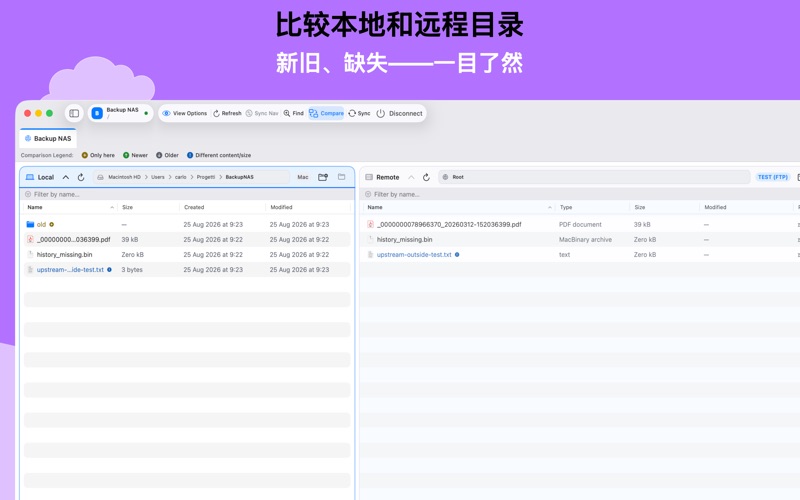Open Find in toolbar
800x500 pixels.
click(x=294, y=113)
